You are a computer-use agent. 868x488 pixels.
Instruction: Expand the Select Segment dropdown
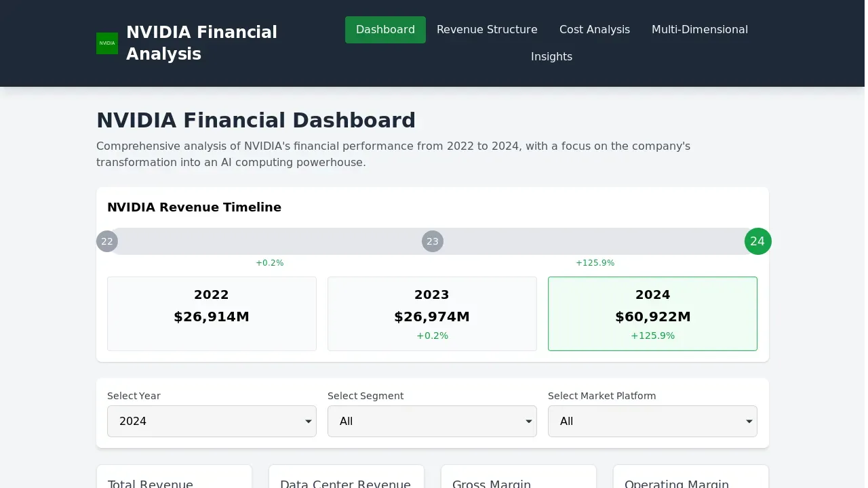coord(432,421)
